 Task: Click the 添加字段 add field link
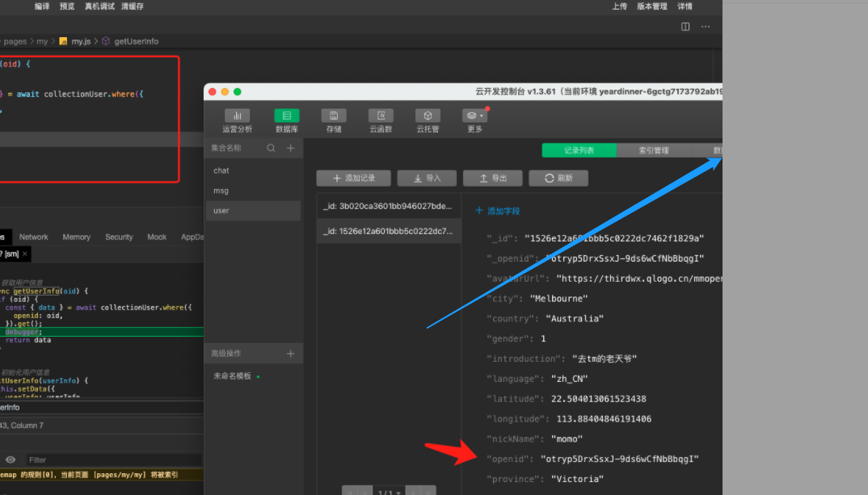point(498,211)
